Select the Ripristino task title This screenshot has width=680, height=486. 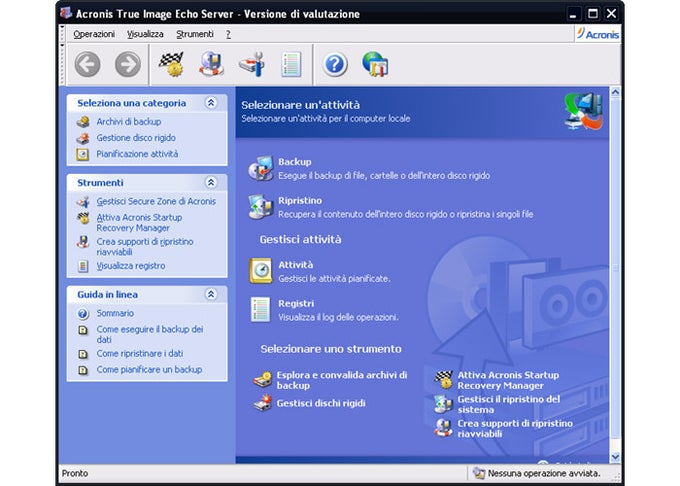pyautogui.click(x=300, y=201)
